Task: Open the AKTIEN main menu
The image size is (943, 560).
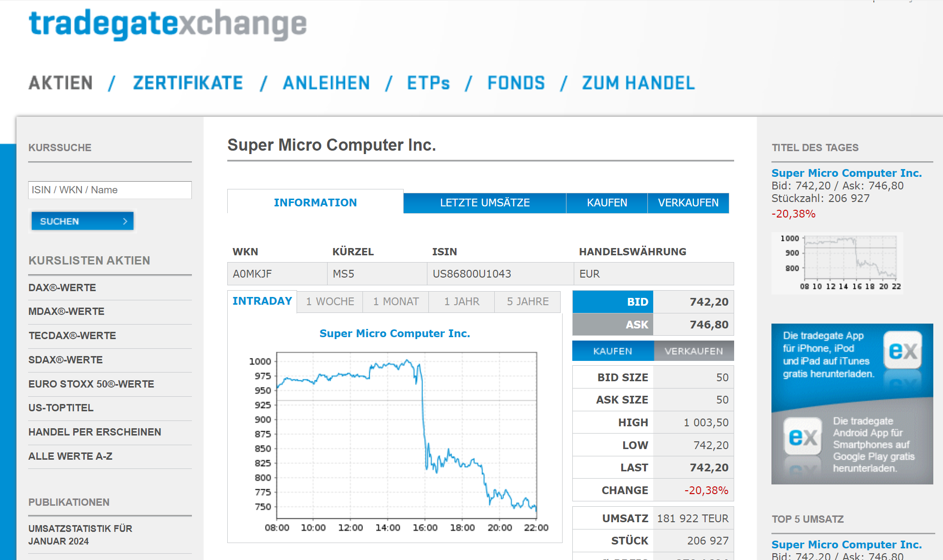Action: pyautogui.click(x=61, y=83)
